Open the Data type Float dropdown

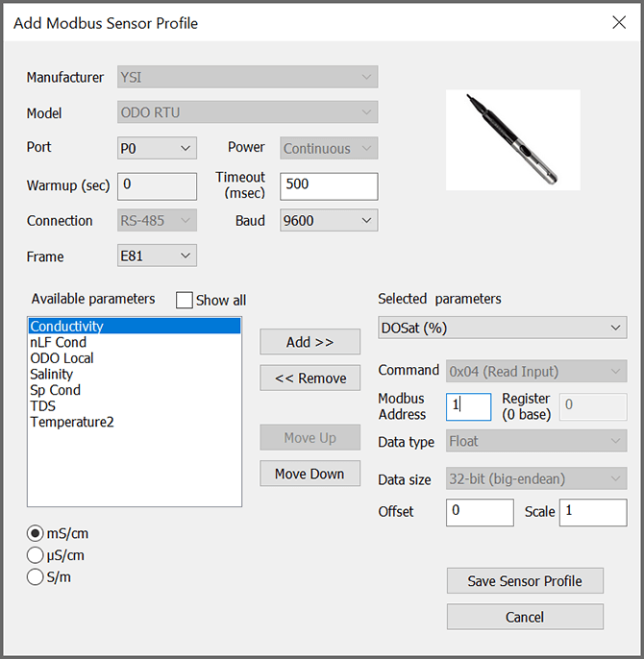(536, 441)
